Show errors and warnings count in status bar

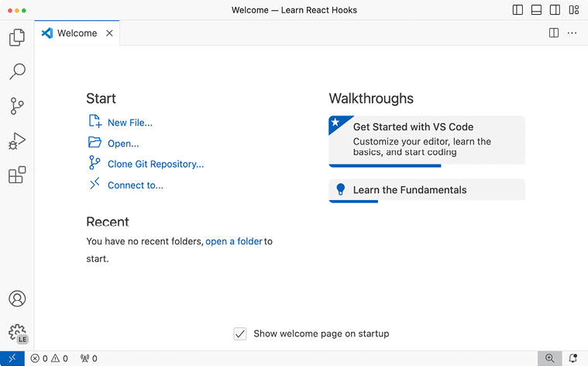coord(49,358)
